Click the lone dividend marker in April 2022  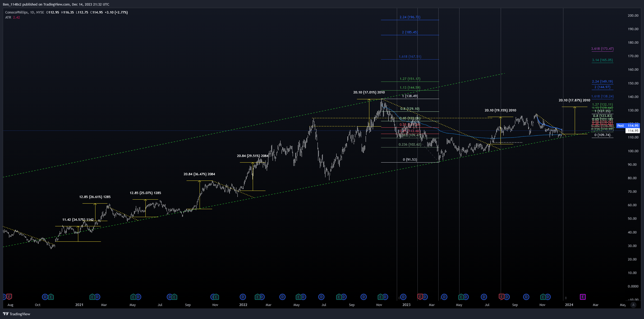point(282,297)
